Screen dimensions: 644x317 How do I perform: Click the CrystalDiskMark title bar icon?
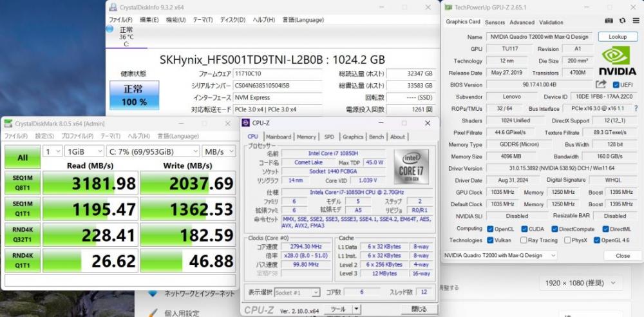point(8,124)
